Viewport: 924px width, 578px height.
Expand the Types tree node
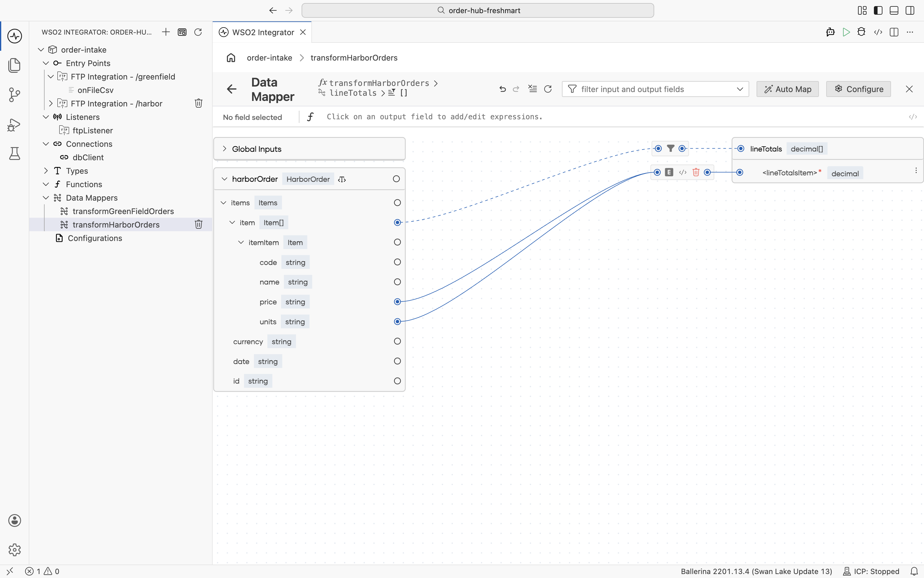[x=46, y=171]
